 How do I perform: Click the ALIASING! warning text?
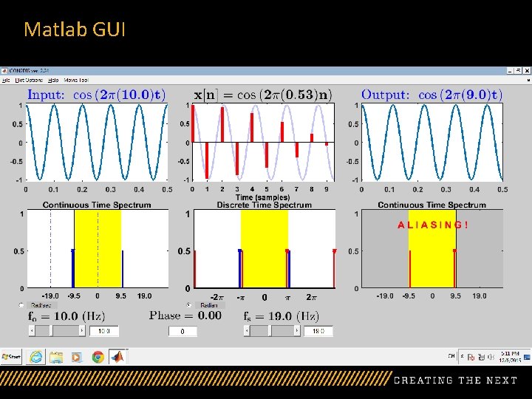[x=433, y=225]
